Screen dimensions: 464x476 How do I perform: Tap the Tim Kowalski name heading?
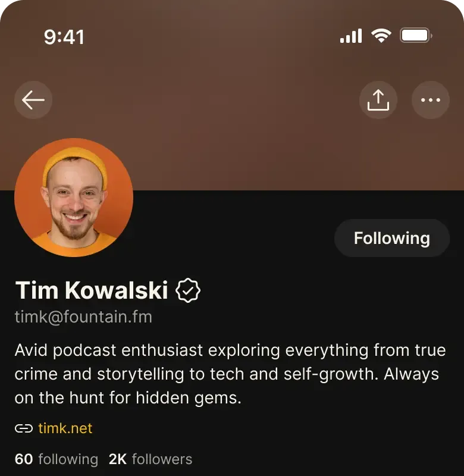92,290
